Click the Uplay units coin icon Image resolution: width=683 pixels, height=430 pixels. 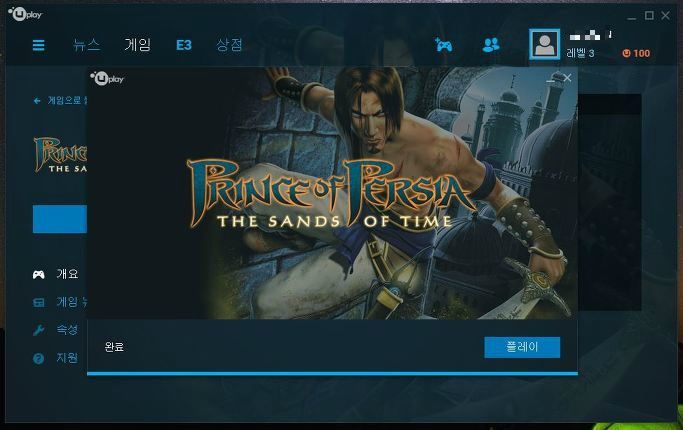click(x=626, y=53)
